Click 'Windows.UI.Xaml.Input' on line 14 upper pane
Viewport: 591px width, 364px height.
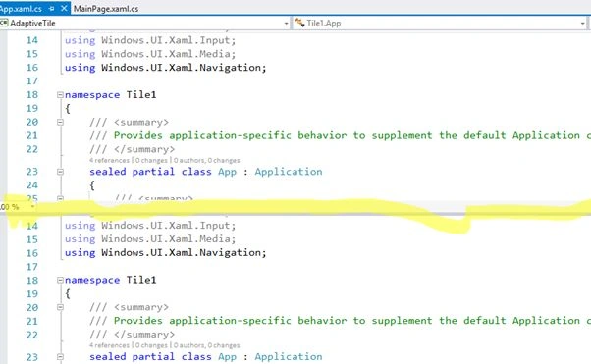[x=166, y=40]
